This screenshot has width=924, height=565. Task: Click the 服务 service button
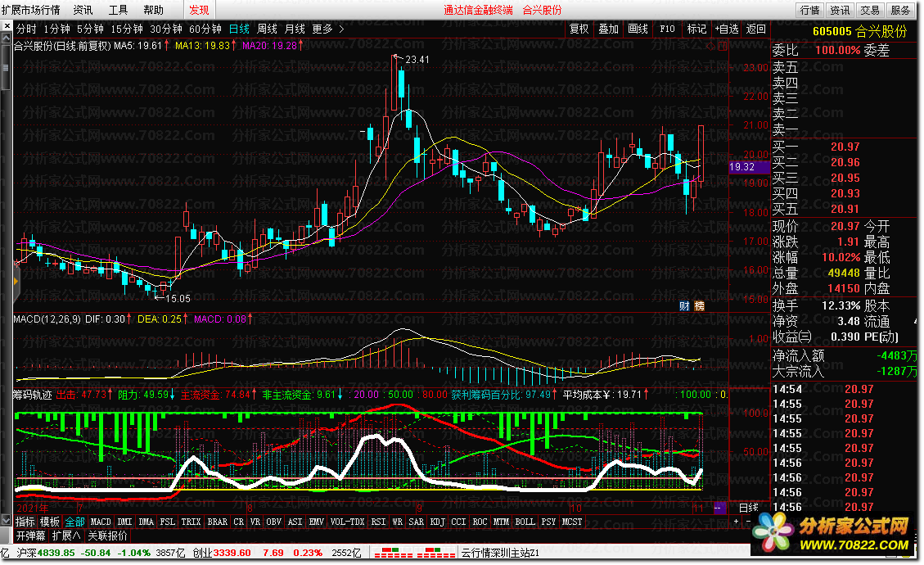pos(899,10)
